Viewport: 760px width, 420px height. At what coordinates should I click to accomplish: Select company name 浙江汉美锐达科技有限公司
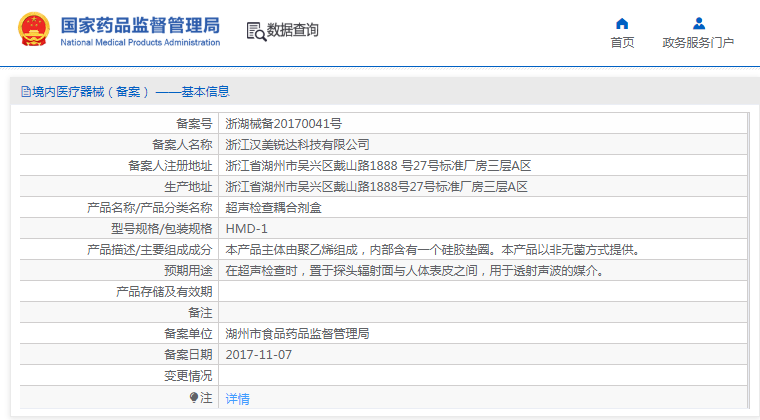click(297, 144)
